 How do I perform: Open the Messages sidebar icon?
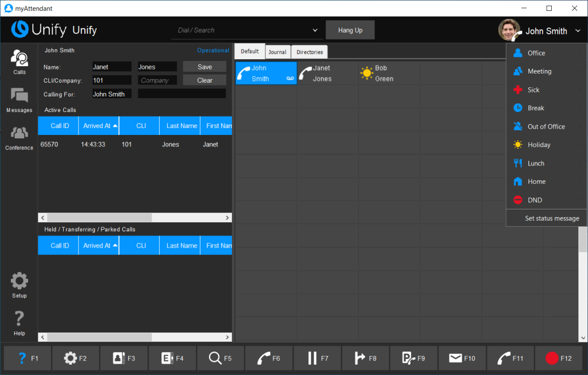click(x=19, y=99)
